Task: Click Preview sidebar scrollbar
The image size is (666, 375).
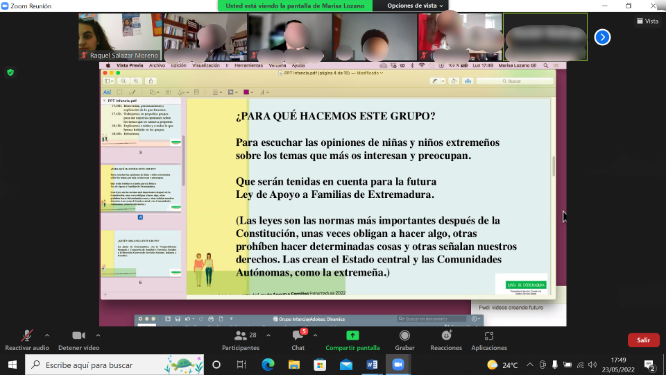Action: pyautogui.click(x=183, y=161)
